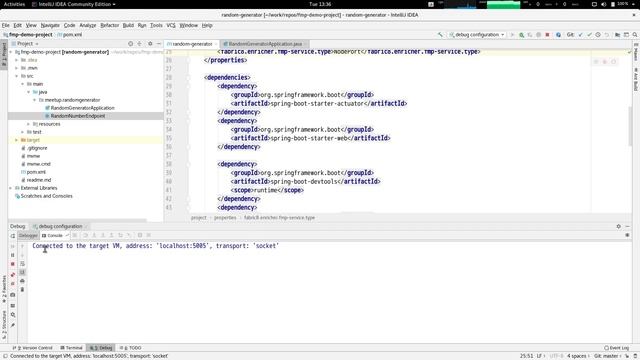Image resolution: width=640 pixels, height=360 pixels.
Task: Click collapse all icon in Project panel
Action: (x=140, y=44)
